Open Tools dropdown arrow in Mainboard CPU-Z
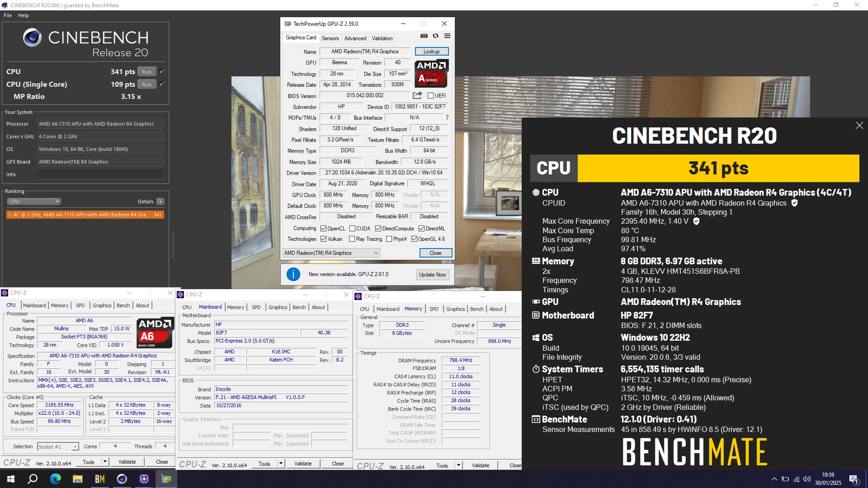Screen dimensions: 868x488 281,463
